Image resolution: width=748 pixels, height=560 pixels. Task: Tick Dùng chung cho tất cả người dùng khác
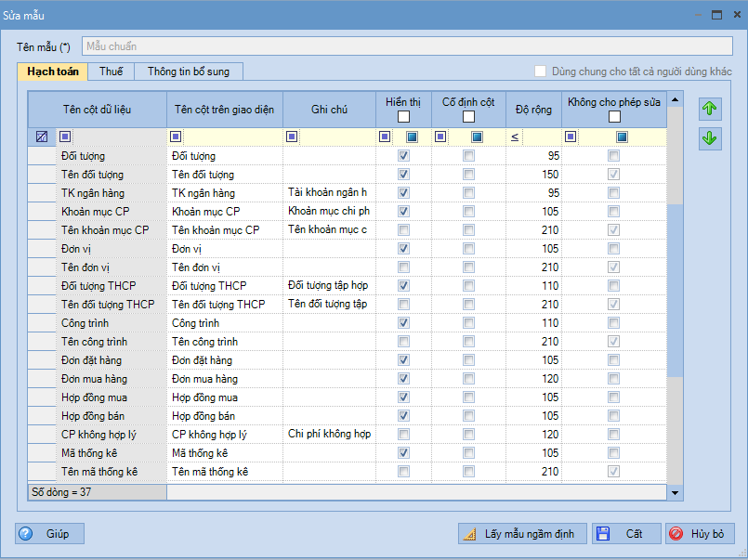[540, 72]
